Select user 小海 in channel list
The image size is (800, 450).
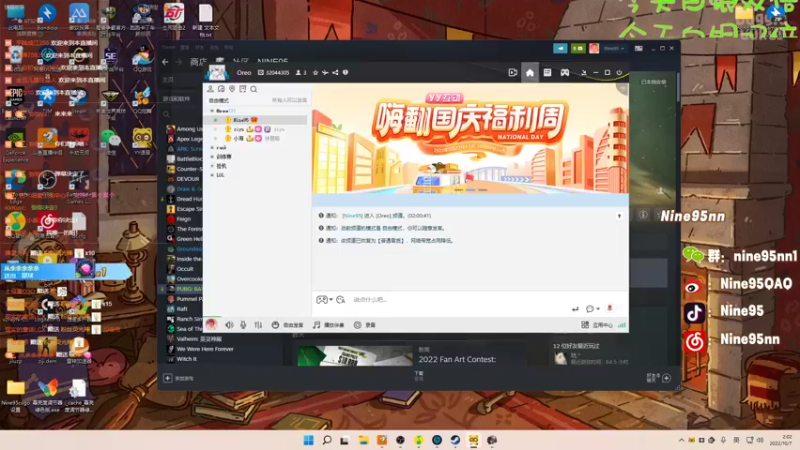pos(238,138)
